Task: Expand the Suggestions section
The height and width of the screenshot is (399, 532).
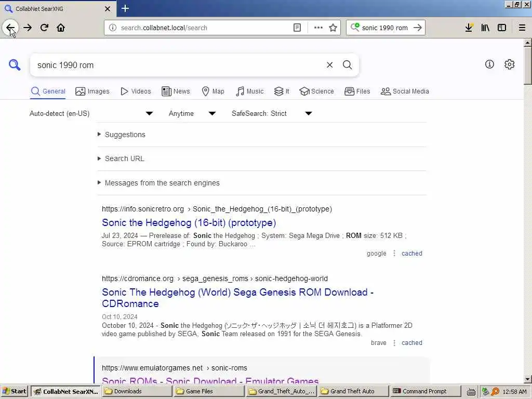Action: point(125,135)
